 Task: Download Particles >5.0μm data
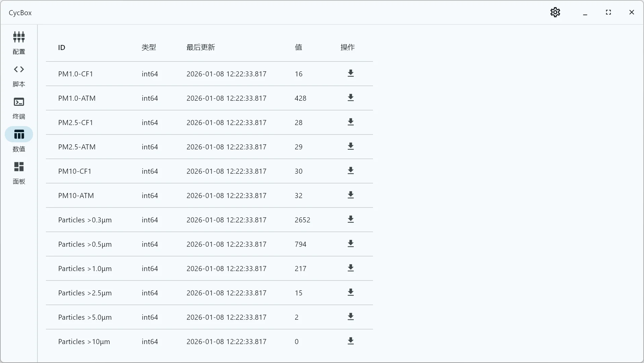click(351, 317)
